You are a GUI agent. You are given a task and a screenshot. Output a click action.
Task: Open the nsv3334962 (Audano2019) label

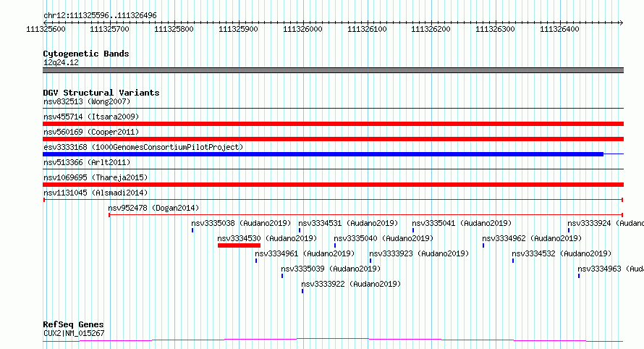pyautogui.click(x=532, y=238)
